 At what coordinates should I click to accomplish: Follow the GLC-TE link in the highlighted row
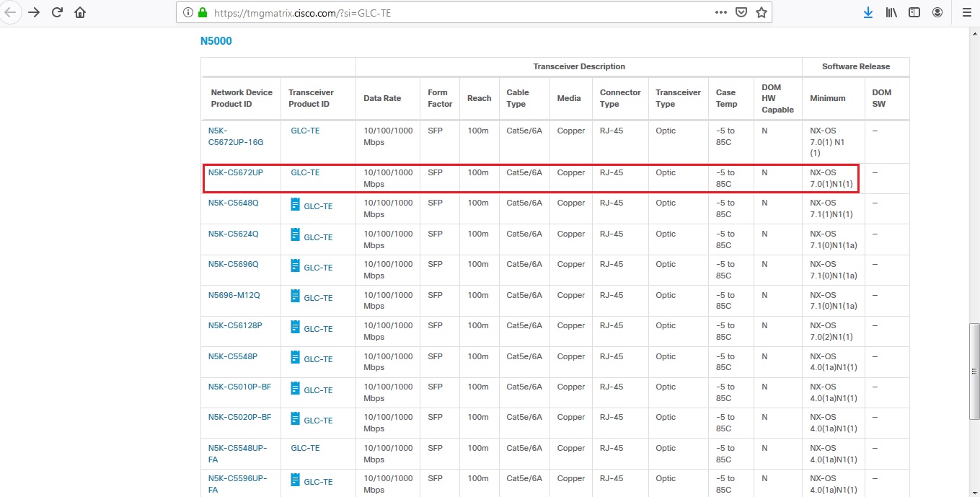304,172
